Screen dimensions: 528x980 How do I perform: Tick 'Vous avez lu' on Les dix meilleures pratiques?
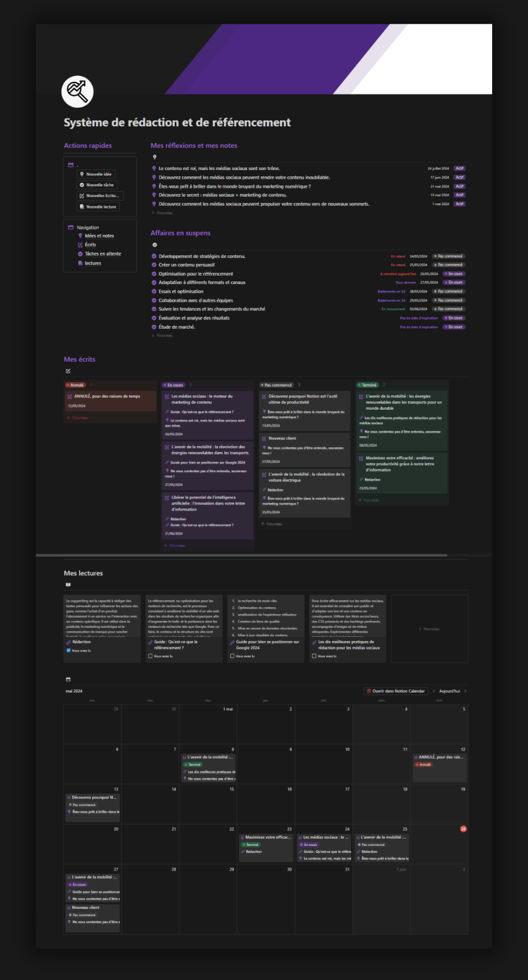pyautogui.click(x=314, y=656)
